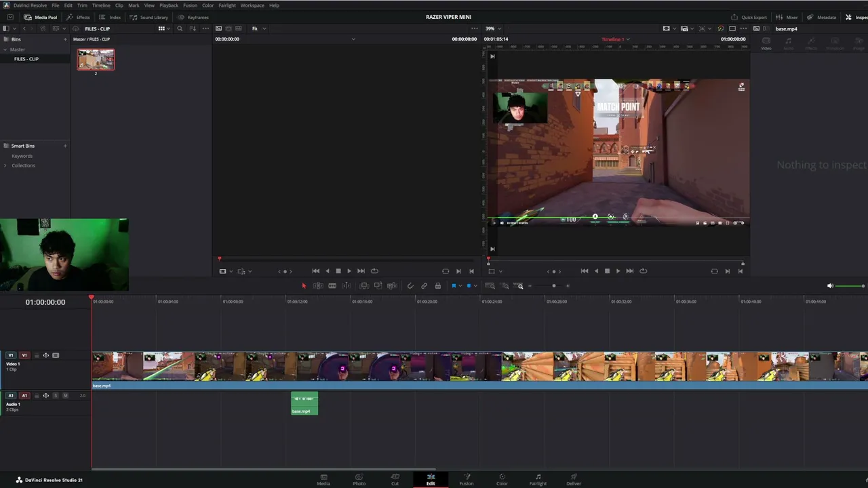Viewport: 868px width, 488px height.
Task: Toggle timeline snapping magnet
Action: [410, 286]
